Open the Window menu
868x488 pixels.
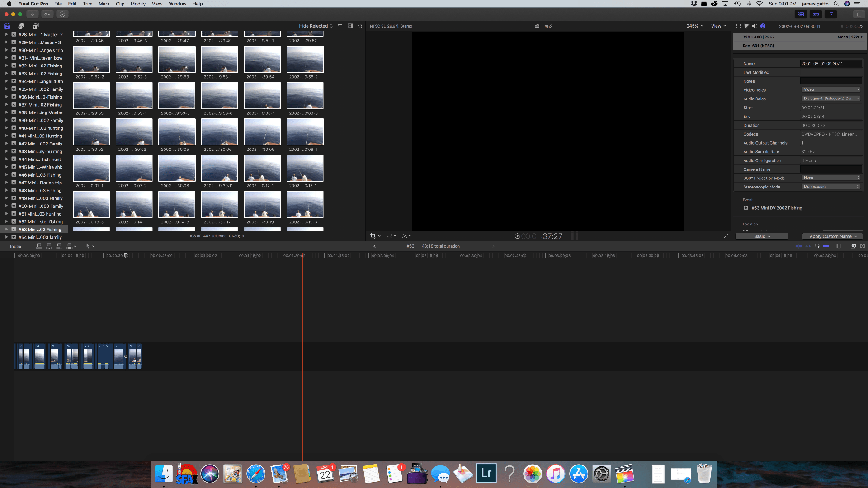point(177,4)
